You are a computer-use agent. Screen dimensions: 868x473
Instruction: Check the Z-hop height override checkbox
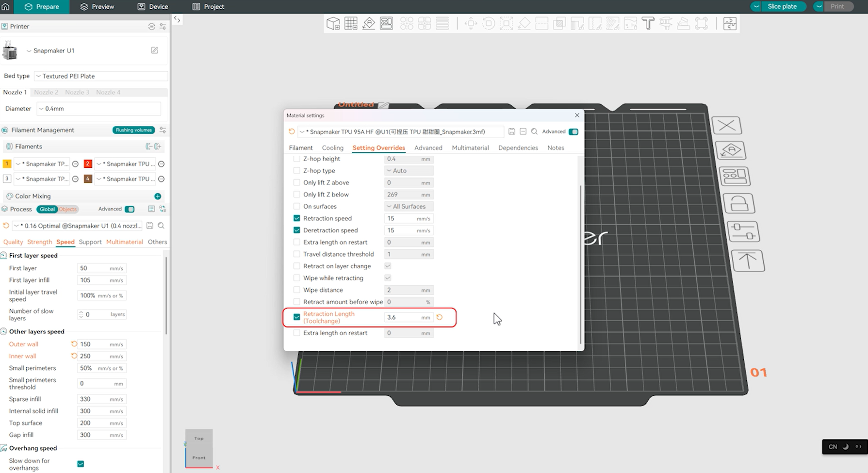(x=297, y=159)
